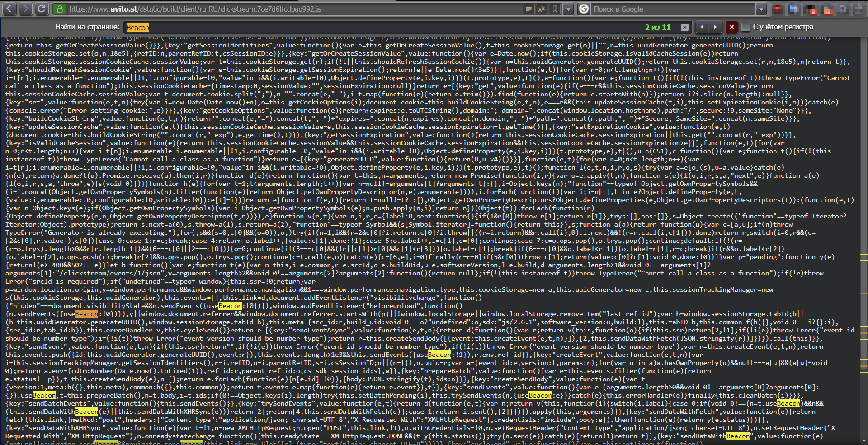Image resolution: width=868 pixels, height=445 pixels.
Task: Click the address bar URL
Action: coord(195,9)
